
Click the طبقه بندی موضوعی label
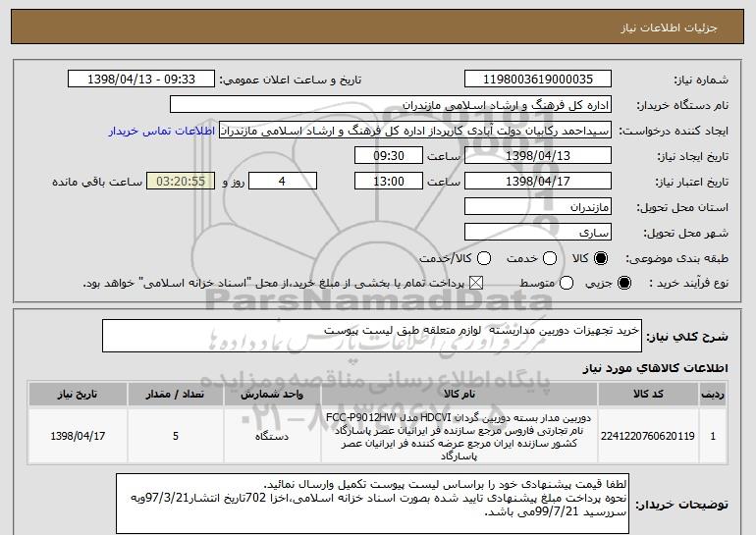pyautogui.click(x=676, y=259)
